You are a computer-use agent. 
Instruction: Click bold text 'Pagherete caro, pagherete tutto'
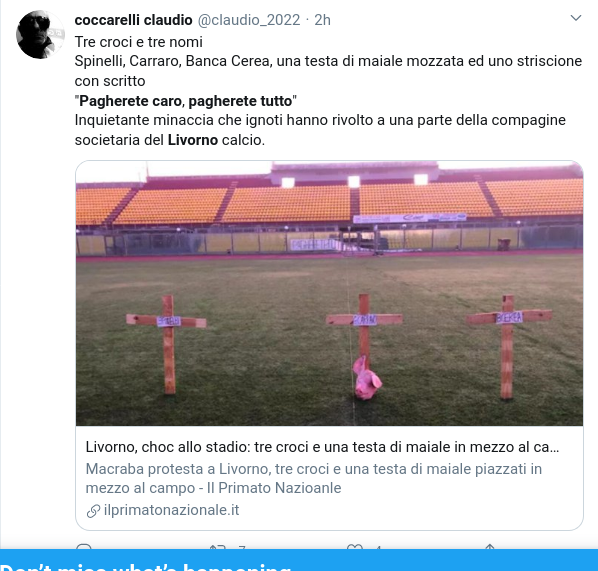click(x=185, y=101)
